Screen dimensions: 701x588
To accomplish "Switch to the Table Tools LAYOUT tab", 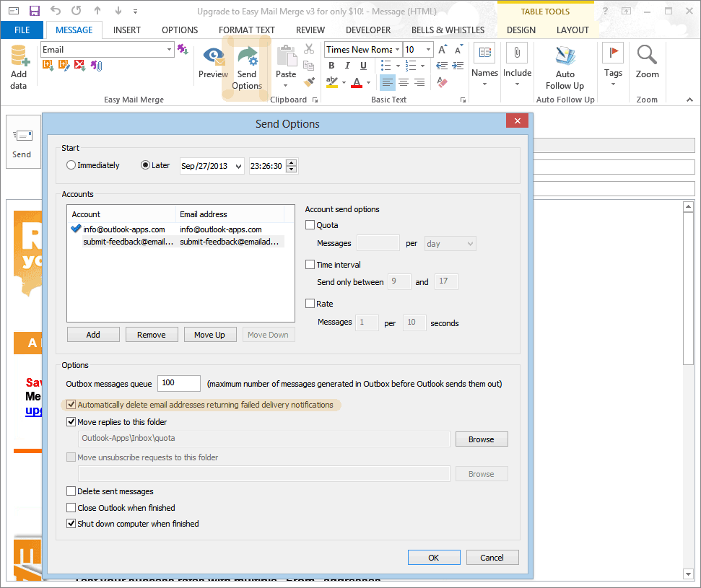I will (572, 30).
